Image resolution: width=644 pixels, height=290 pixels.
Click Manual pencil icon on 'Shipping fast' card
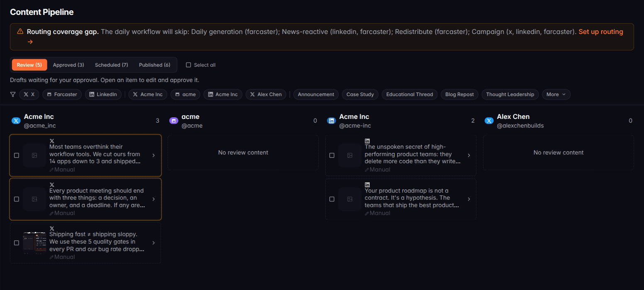click(x=51, y=257)
